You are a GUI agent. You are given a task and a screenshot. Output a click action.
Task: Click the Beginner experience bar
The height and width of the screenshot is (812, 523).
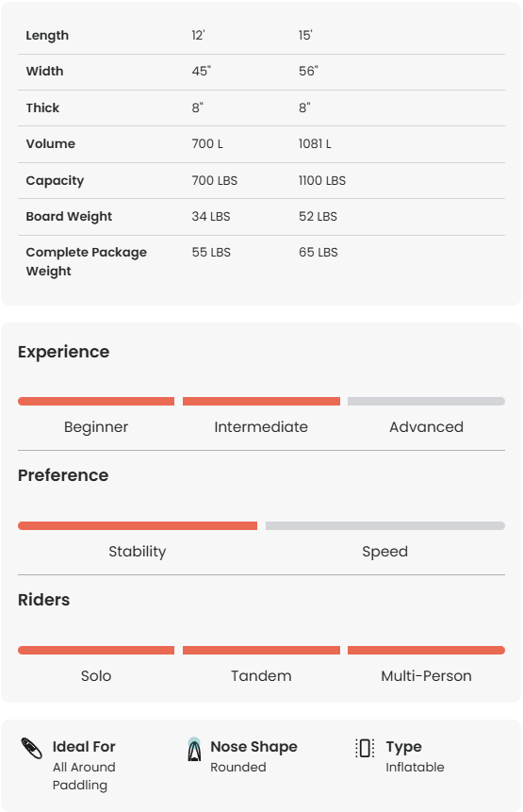coord(96,402)
